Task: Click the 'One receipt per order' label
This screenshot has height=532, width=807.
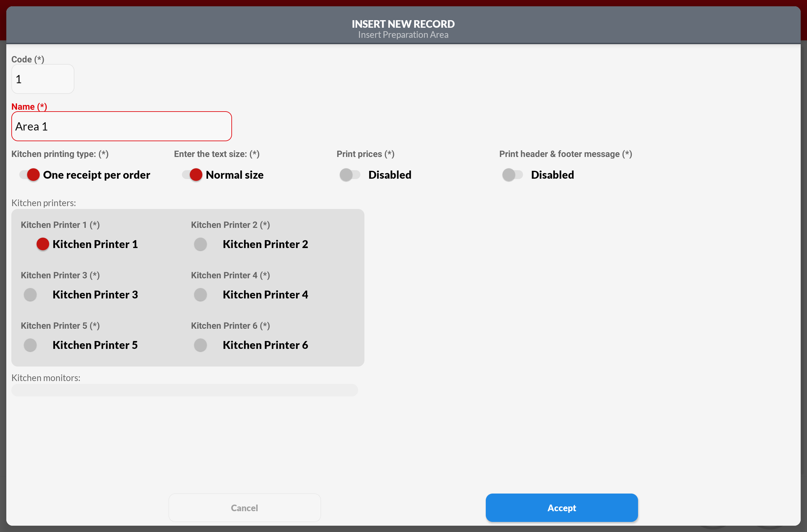Action: tap(96, 175)
